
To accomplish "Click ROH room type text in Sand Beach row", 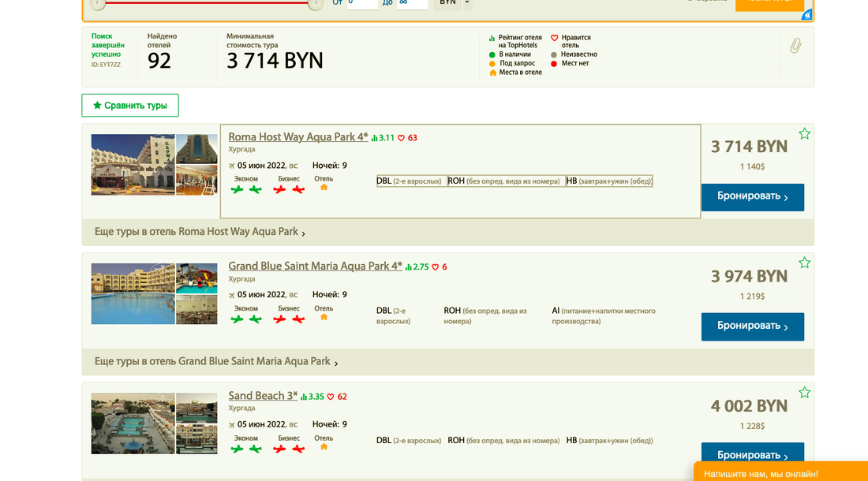I will (503, 441).
